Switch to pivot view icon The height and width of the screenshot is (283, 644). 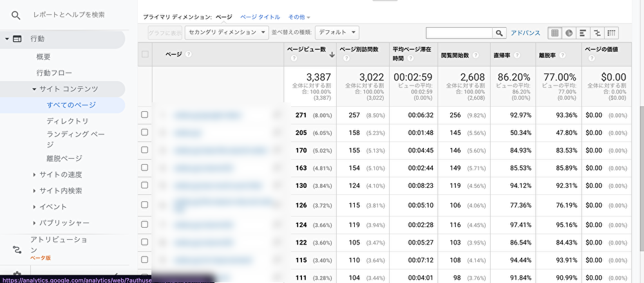pyautogui.click(x=611, y=33)
